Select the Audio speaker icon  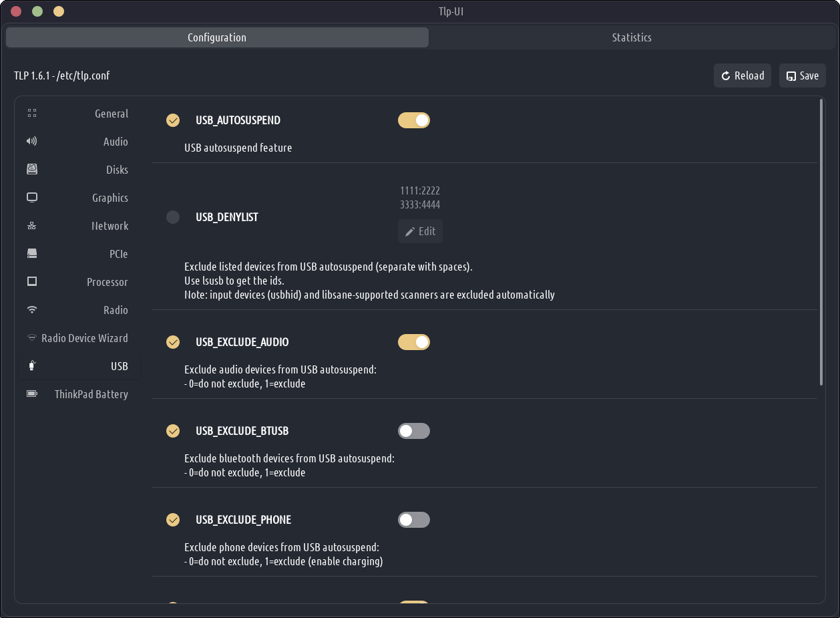tap(32, 142)
